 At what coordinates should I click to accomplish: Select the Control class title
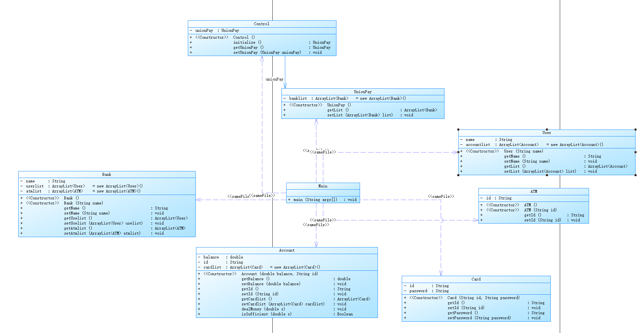point(261,24)
